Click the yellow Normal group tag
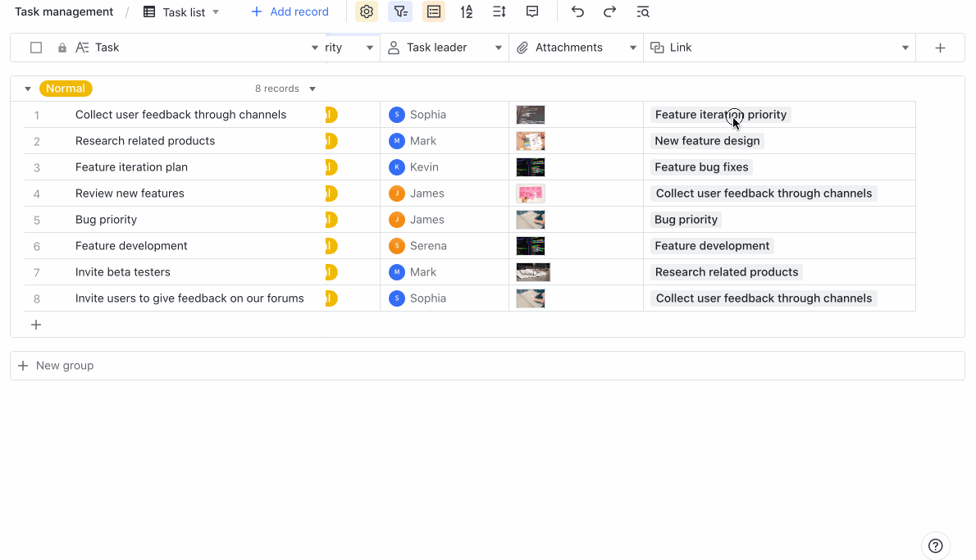 click(66, 89)
